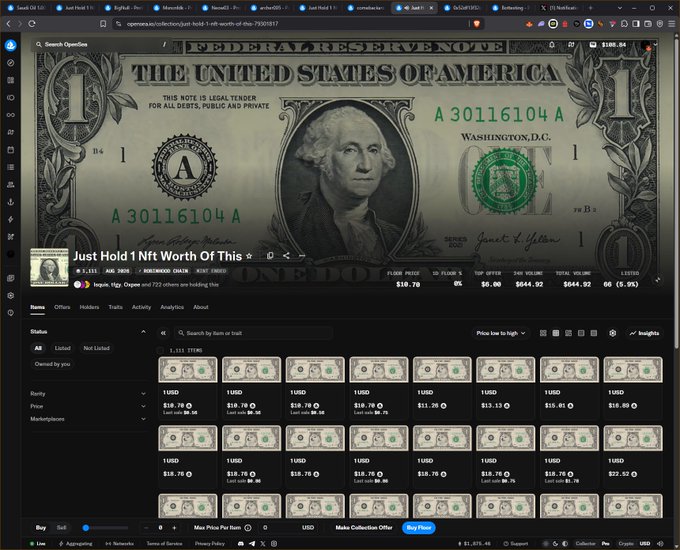This screenshot has height=550, width=680.
Task: Select the All status filter
Action: pyautogui.click(x=38, y=348)
